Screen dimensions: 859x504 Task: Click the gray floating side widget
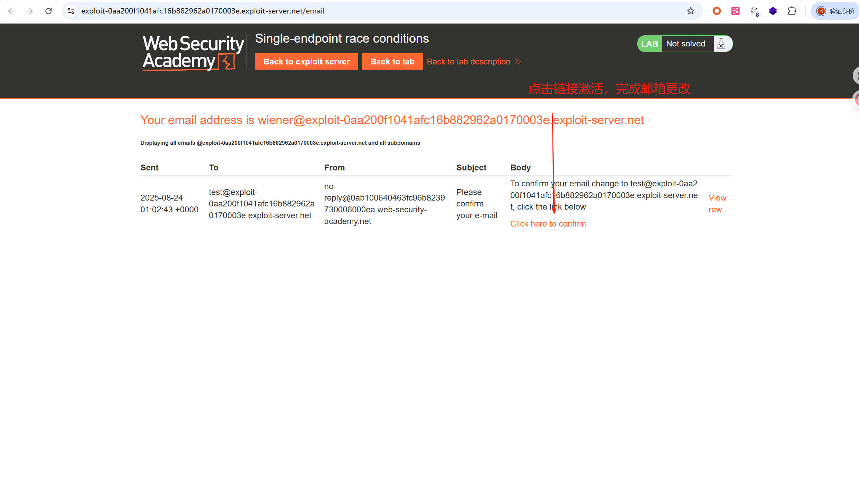click(x=856, y=76)
